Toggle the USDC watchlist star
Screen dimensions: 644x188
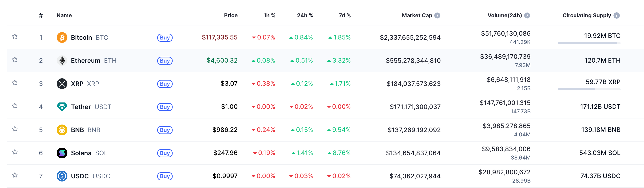15,175
